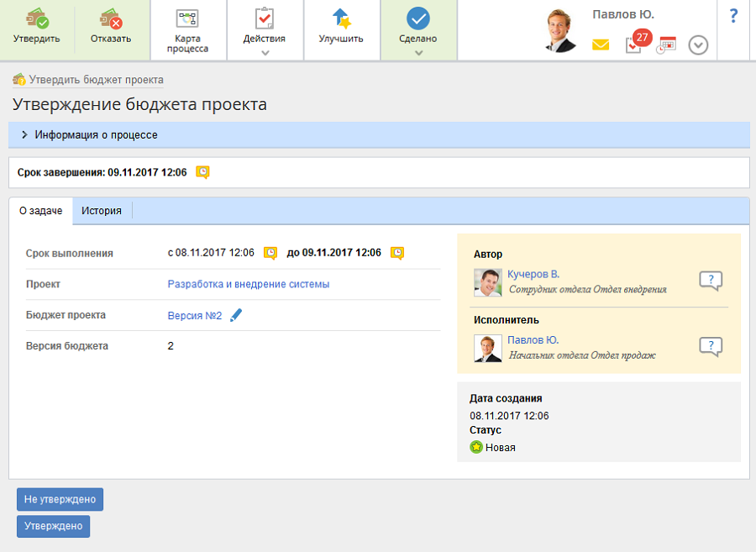
Task: Click the Утвердить approve icon in toolbar
Action: coord(37,19)
